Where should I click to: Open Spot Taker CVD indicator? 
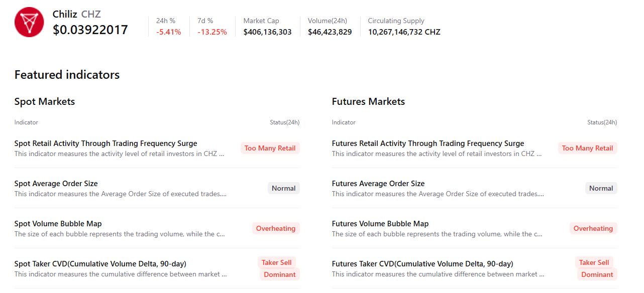(x=100, y=264)
